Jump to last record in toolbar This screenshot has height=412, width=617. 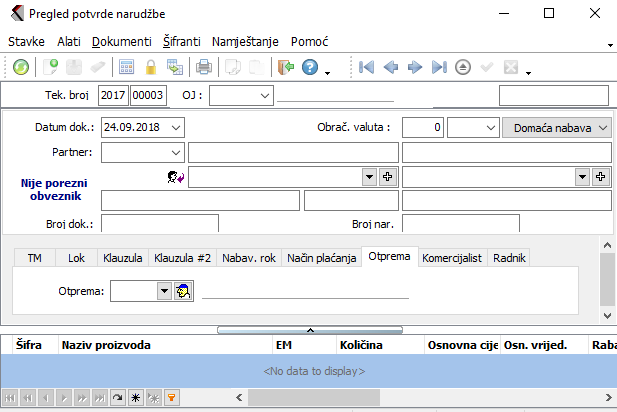pyautogui.click(x=439, y=68)
